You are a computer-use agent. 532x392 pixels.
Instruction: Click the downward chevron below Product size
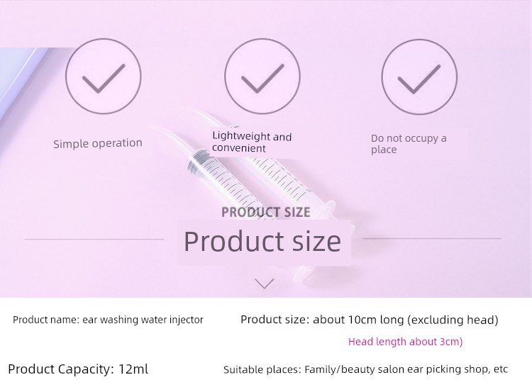pos(265,284)
